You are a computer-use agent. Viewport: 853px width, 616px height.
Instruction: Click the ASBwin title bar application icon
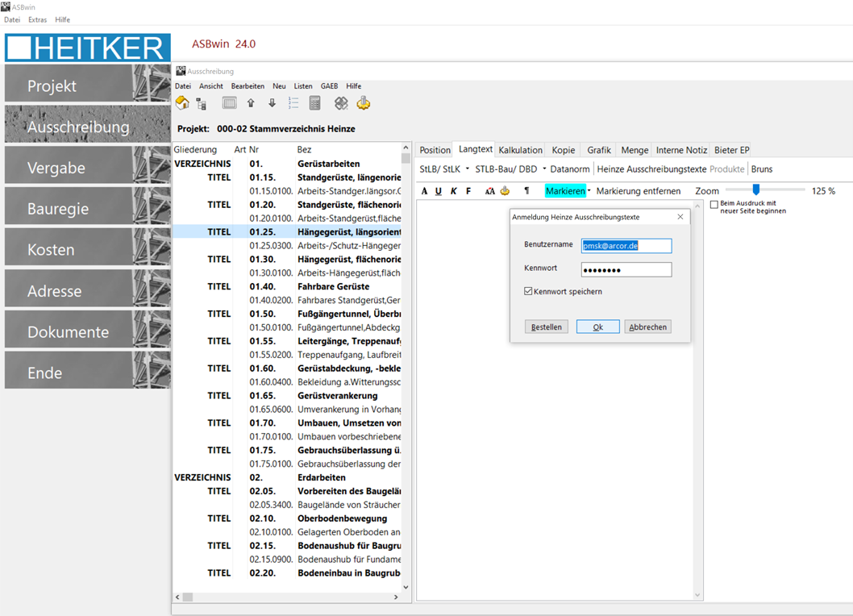pyautogui.click(x=6, y=6)
